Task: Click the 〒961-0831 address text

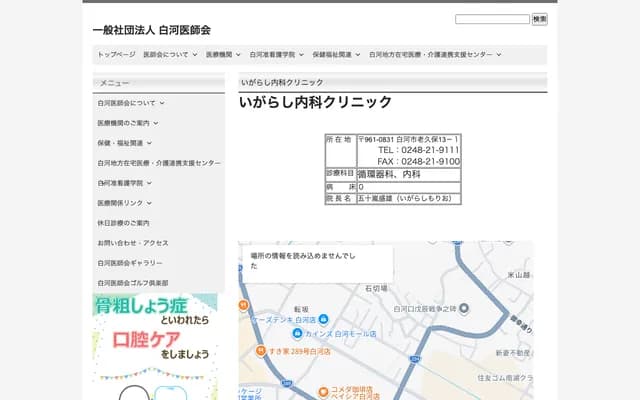Action: click(x=408, y=140)
